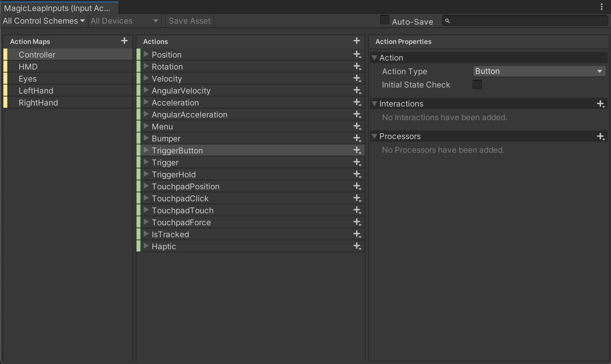Screen dimensions: 611x364
Task: Add binding to the Haptic action
Action: (x=357, y=246)
